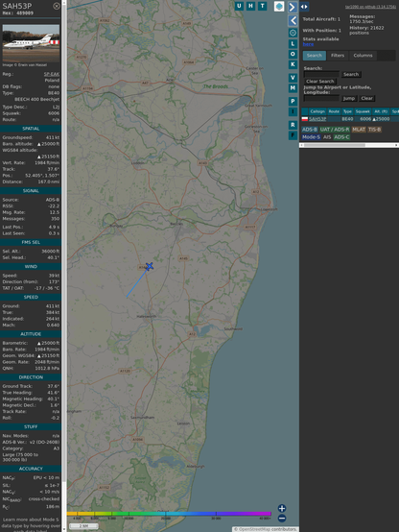The height and width of the screenshot is (532, 399).
Task: Click the R map control button
Action: [293, 125]
